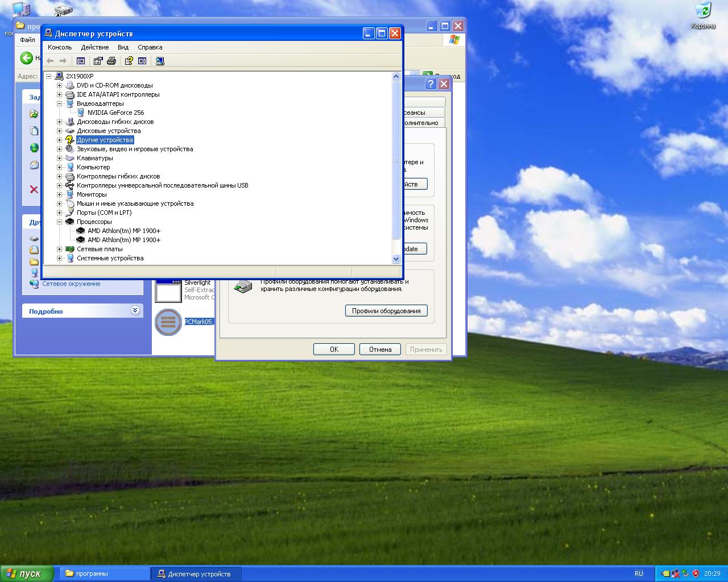The image size is (728, 582).
Task: Open the Справка menu
Action: coord(150,47)
